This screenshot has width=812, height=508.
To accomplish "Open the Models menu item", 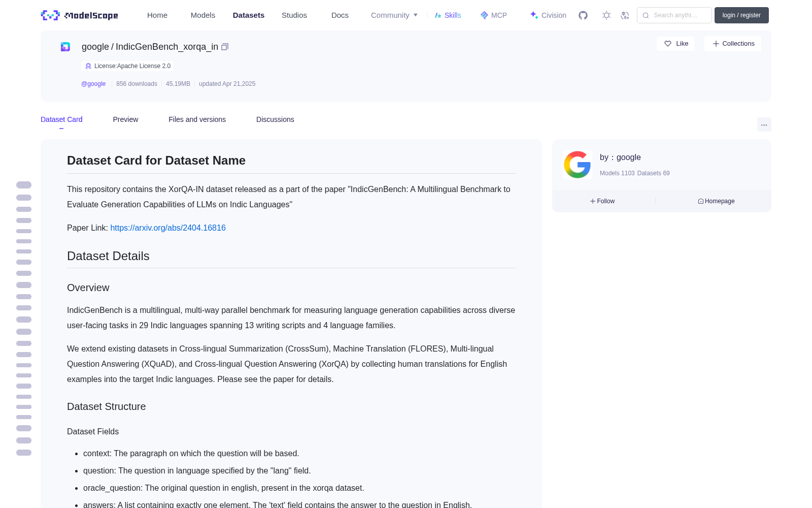I will (x=203, y=15).
